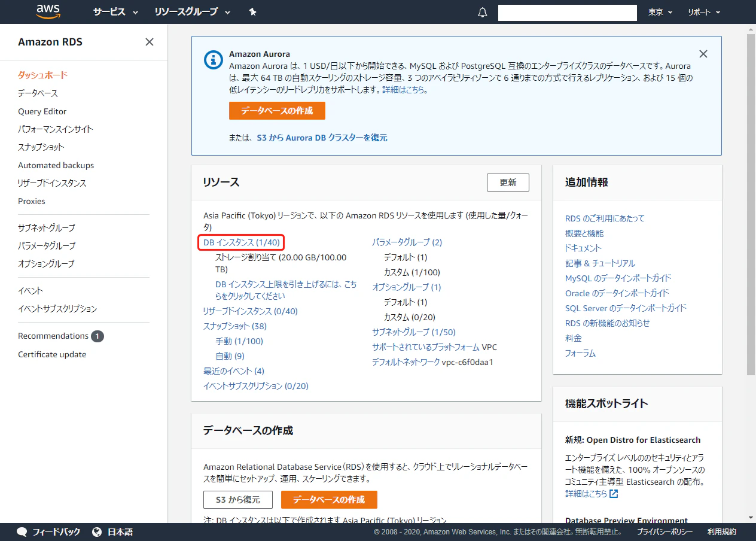Open スナップショット in sidebar
The height and width of the screenshot is (541, 756).
pyautogui.click(x=41, y=147)
